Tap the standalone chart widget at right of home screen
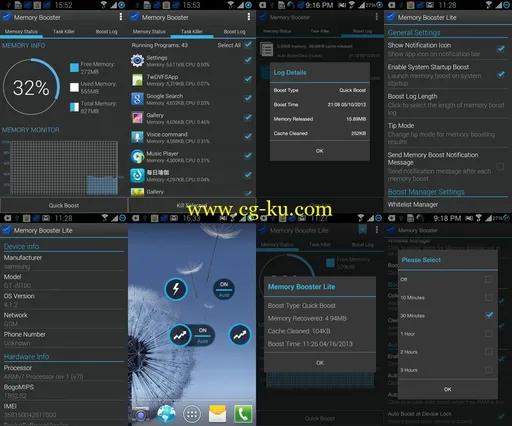 [x=240, y=335]
